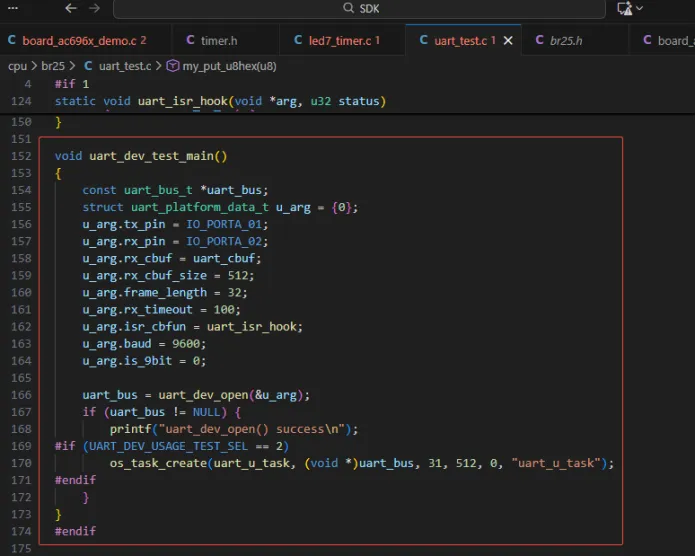Click the C file icon on led7_timer.c tab
This screenshot has height=557, width=696.
pyautogui.click(x=298, y=40)
